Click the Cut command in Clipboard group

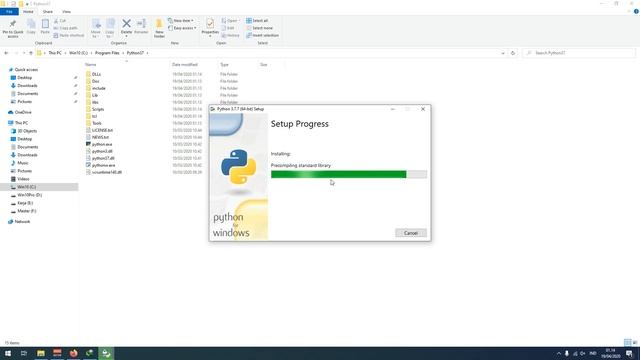click(x=60, y=20)
